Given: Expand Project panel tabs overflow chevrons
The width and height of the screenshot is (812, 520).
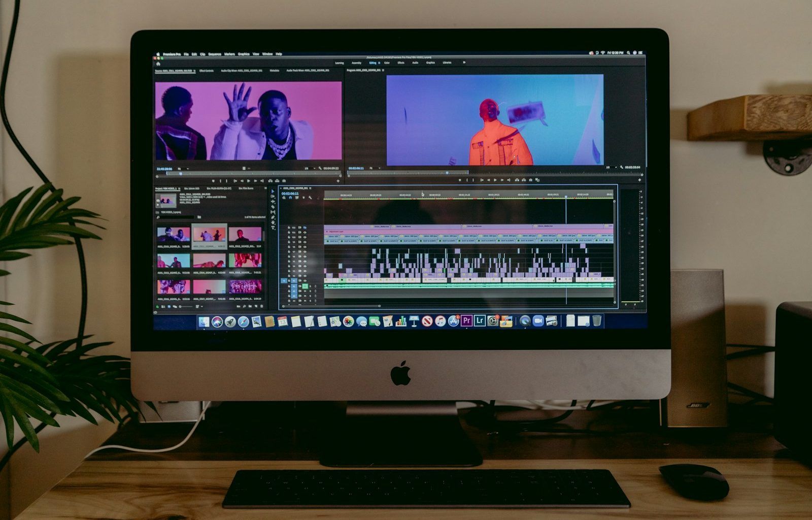Looking at the screenshot, I should coord(265,188).
